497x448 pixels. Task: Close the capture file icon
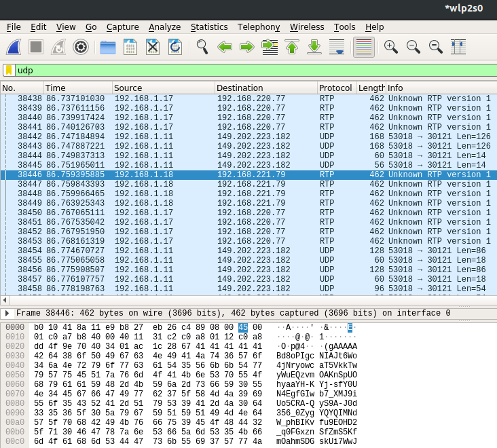(153, 47)
